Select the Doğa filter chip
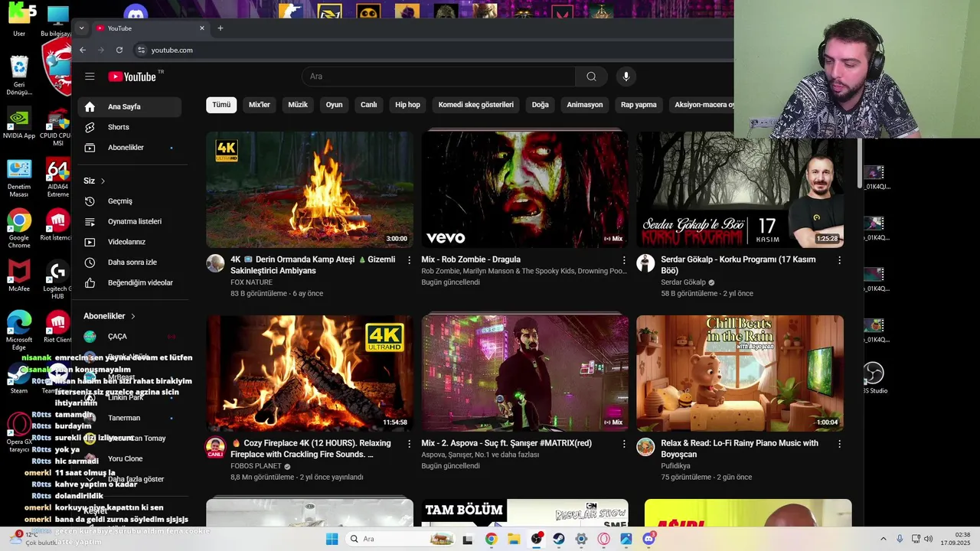Viewport: 980px width, 551px height. click(x=541, y=105)
